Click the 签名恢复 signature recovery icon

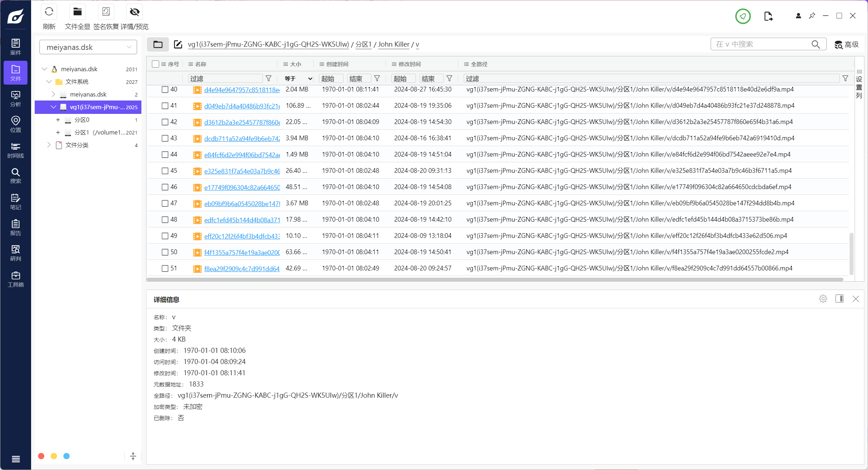106,12
